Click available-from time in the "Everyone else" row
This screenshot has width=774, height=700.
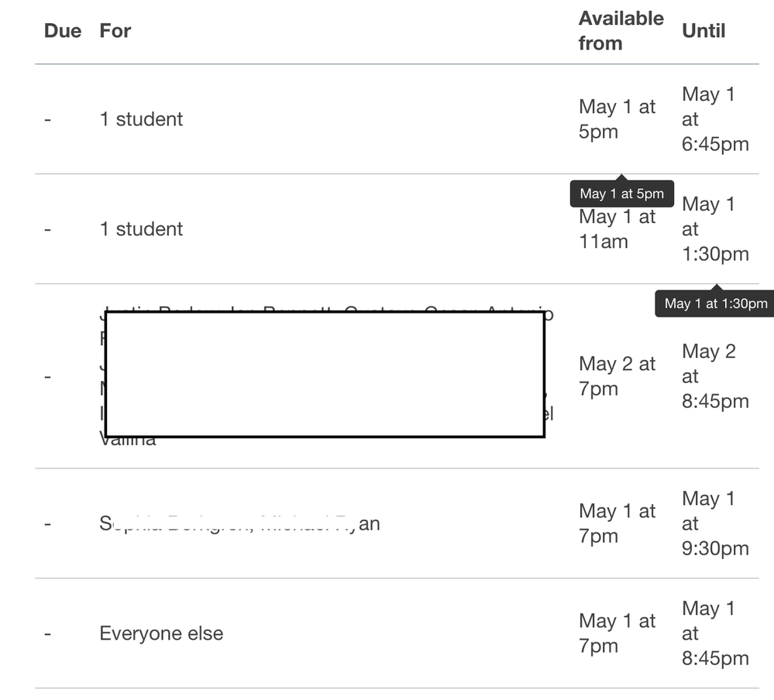(617, 633)
